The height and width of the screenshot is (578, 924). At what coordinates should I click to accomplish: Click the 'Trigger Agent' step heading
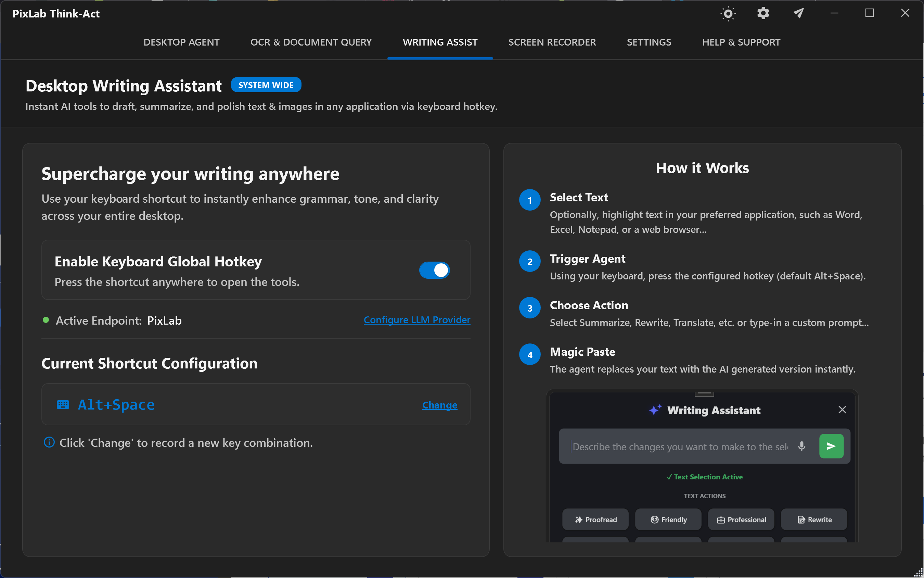point(588,259)
